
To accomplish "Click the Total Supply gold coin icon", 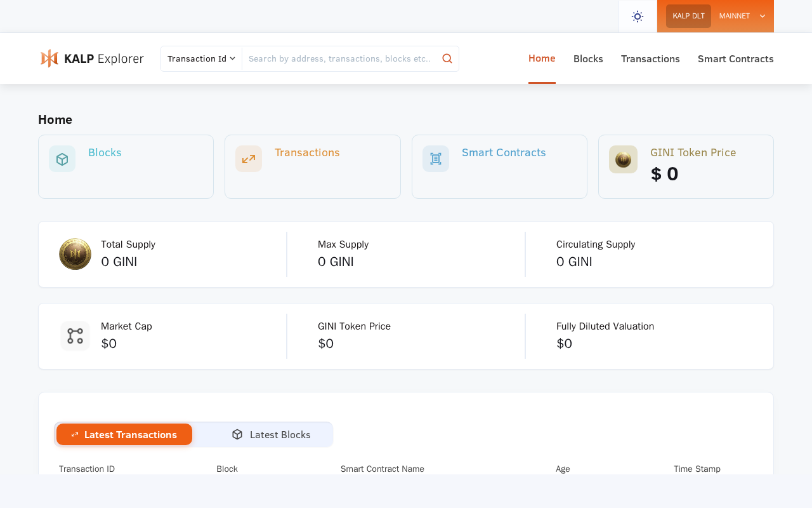I will click(75, 254).
